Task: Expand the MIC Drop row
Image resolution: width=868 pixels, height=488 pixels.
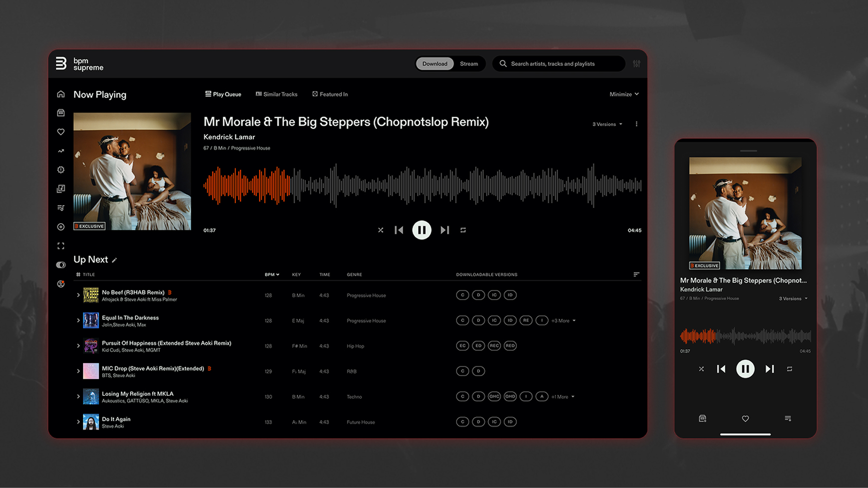Action: (x=78, y=371)
